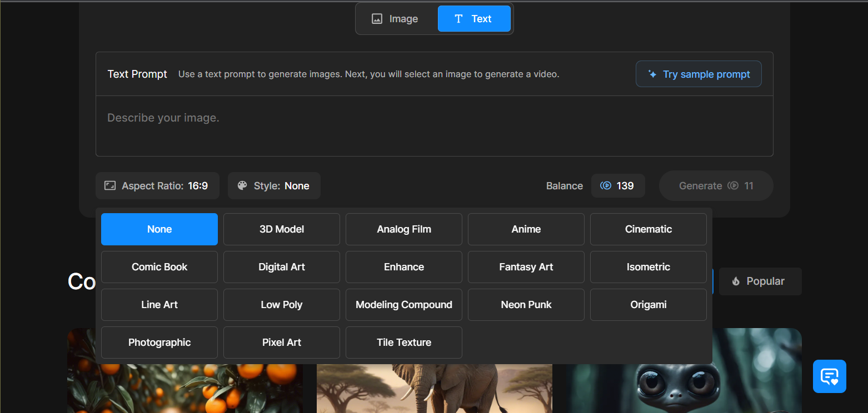This screenshot has height=413, width=868.
Task: Click the picture icon in Image tab
Action: coord(377,19)
